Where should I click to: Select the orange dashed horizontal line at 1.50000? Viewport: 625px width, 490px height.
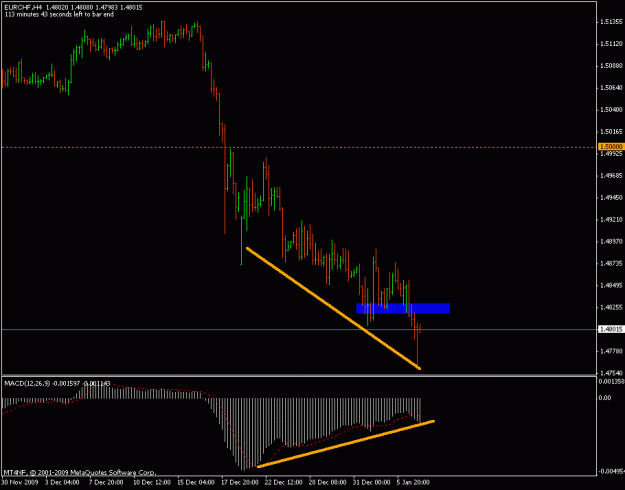(x=299, y=148)
